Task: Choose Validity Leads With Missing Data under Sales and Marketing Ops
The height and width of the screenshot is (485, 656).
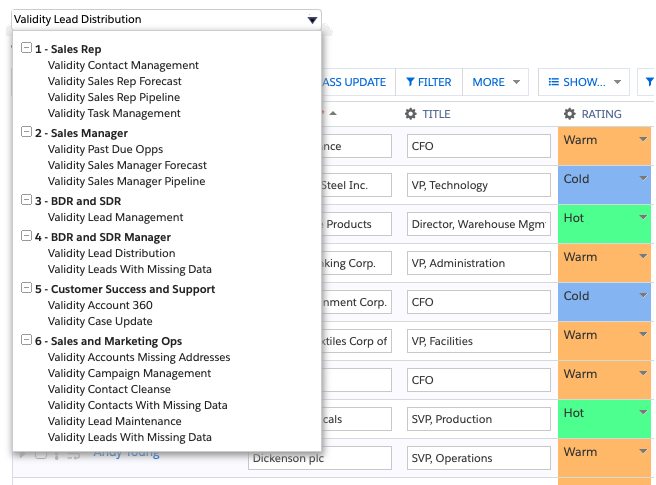Action: click(x=130, y=437)
